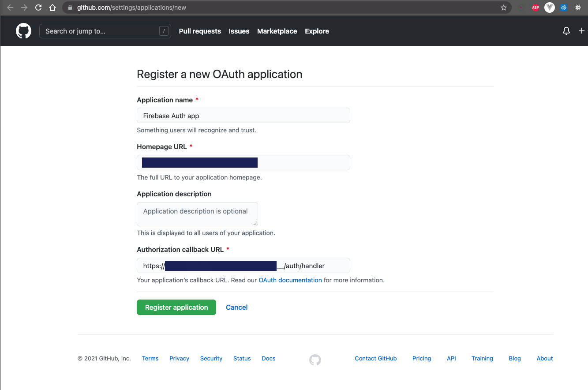
Task: Open Pull requests in the top navigation
Action: coord(200,31)
